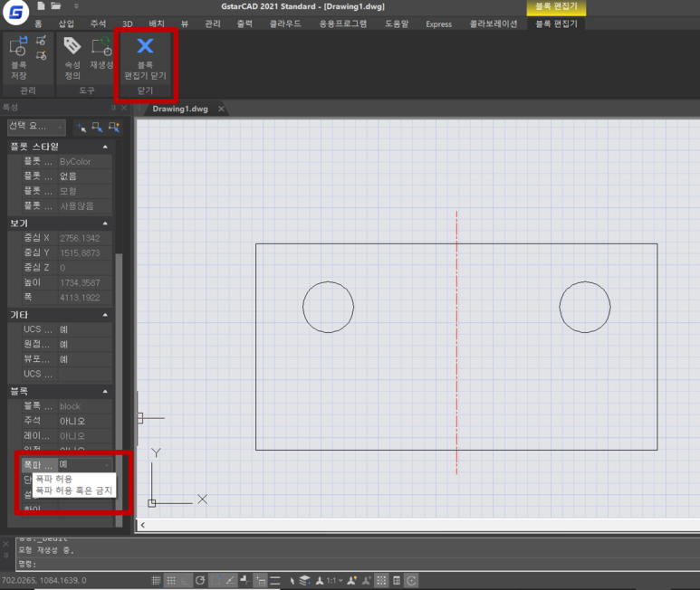The width and height of the screenshot is (700, 590).
Task: Select the 폭파 허용 tooltip option
Action: coord(54,478)
